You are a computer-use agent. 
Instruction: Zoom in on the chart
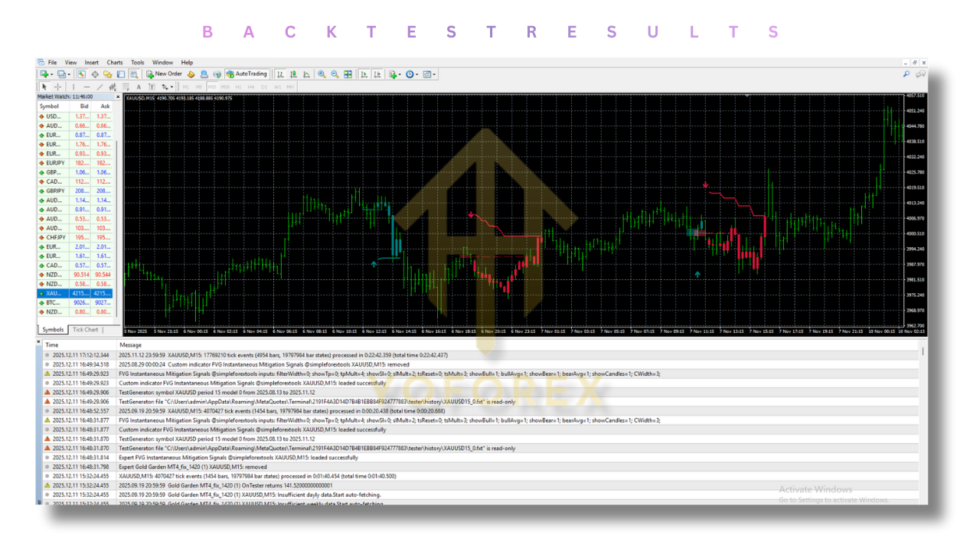321,74
